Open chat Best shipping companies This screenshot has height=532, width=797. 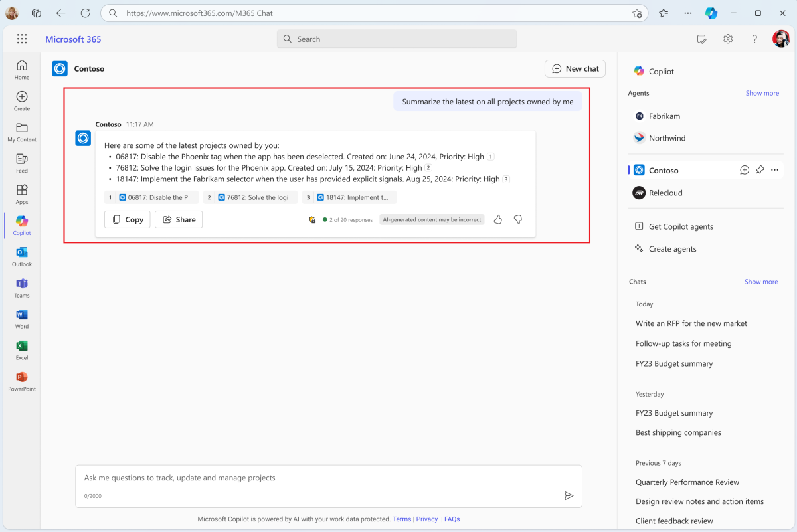click(678, 432)
